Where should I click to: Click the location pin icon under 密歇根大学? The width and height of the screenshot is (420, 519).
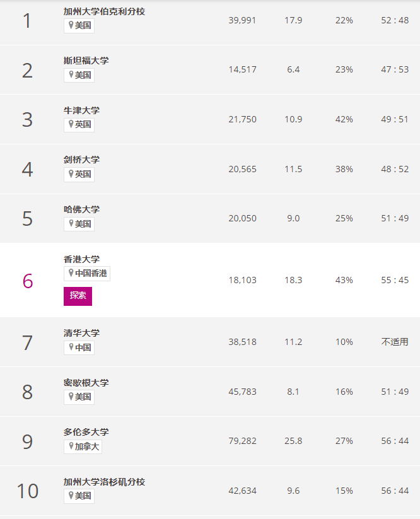pyautogui.click(x=71, y=397)
